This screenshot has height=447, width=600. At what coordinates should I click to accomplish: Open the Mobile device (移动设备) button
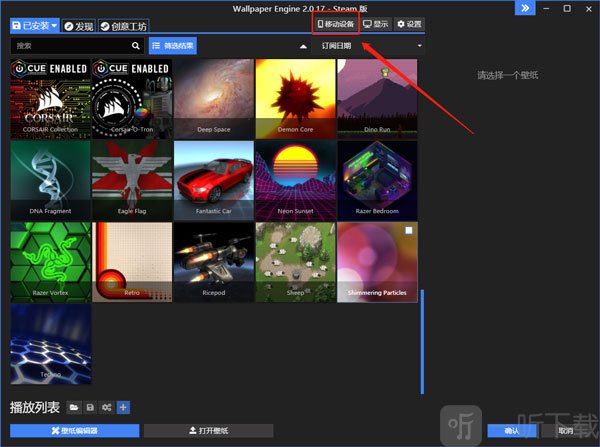pyautogui.click(x=336, y=24)
